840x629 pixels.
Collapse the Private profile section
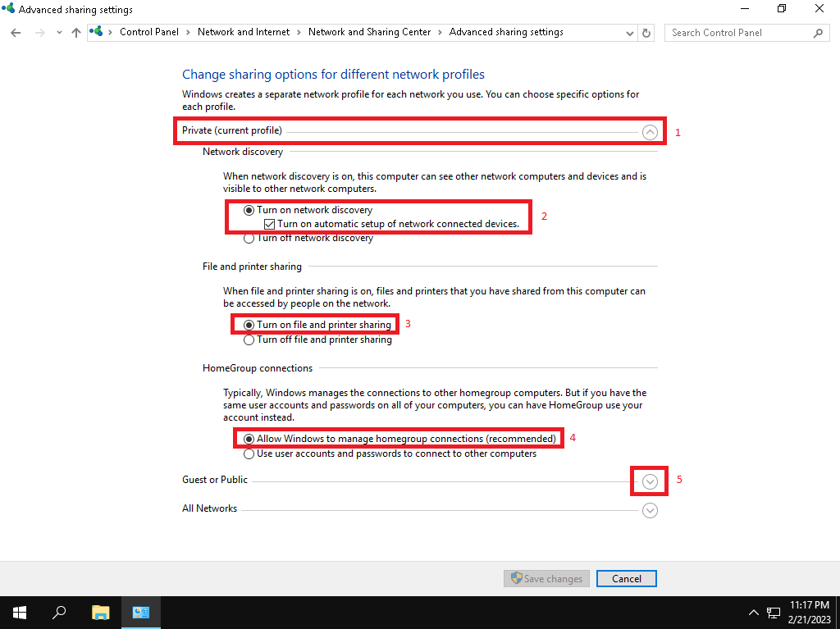coord(650,131)
